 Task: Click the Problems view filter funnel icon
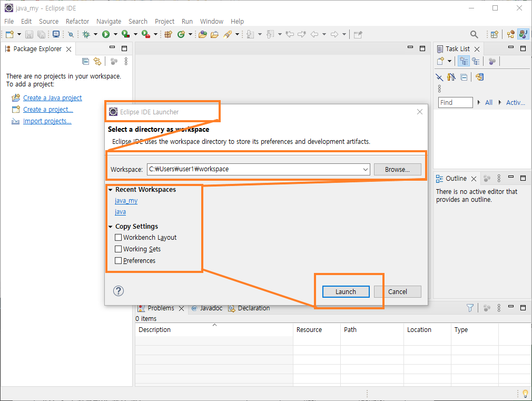click(x=470, y=308)
